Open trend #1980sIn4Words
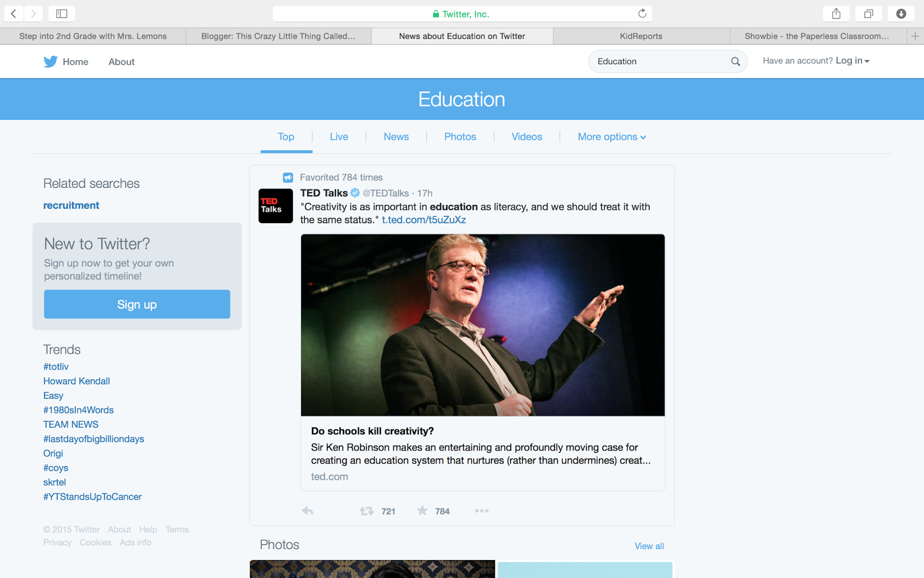 79,410
